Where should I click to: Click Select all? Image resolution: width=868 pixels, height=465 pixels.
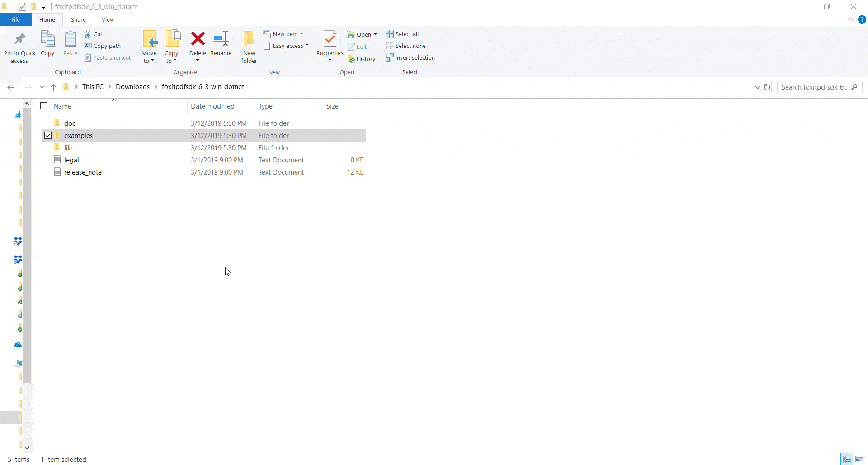coord(402,34)
